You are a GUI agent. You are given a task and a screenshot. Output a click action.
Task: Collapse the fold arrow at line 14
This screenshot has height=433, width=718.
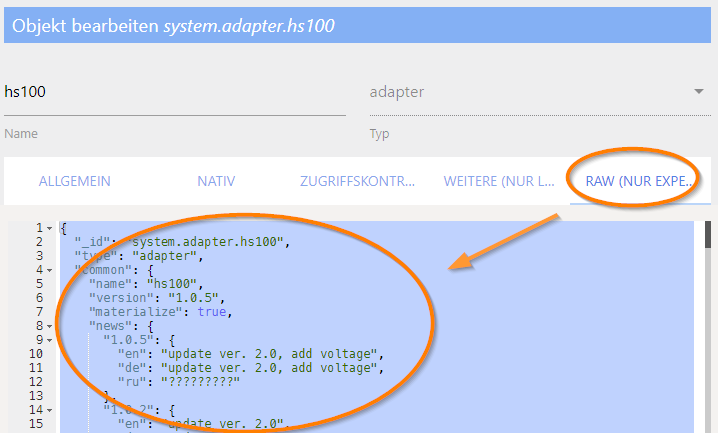point(49,410)
